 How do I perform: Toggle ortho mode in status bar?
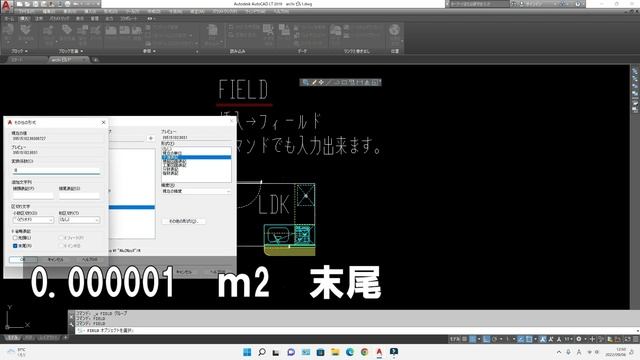[487, 339]
